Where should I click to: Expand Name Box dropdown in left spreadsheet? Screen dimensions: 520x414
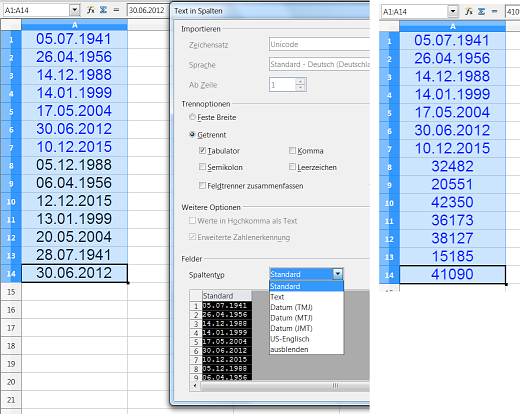[75, 10]
